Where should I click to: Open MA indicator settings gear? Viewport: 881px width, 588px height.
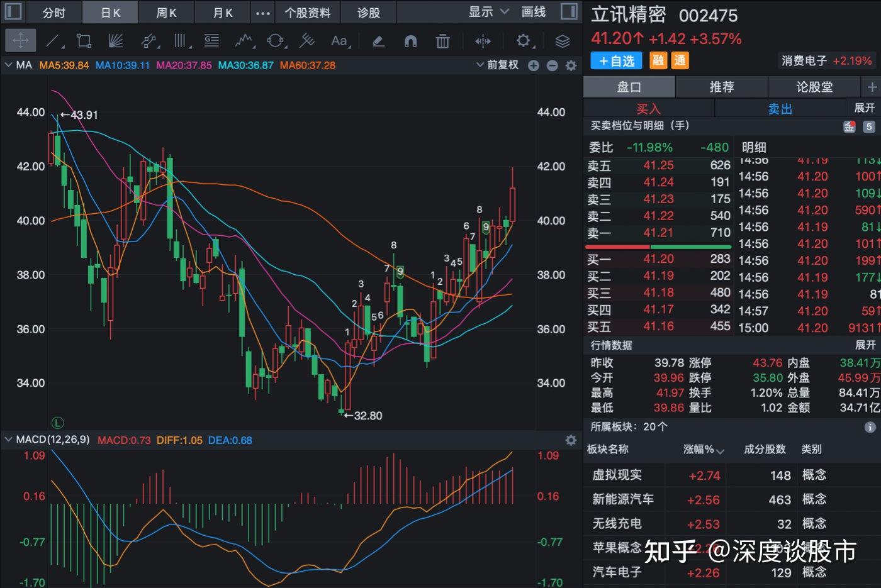[x=571, y=65]
